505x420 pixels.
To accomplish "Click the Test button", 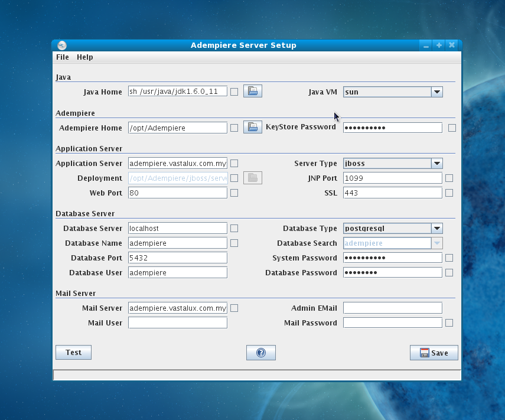I will [73, 352].
